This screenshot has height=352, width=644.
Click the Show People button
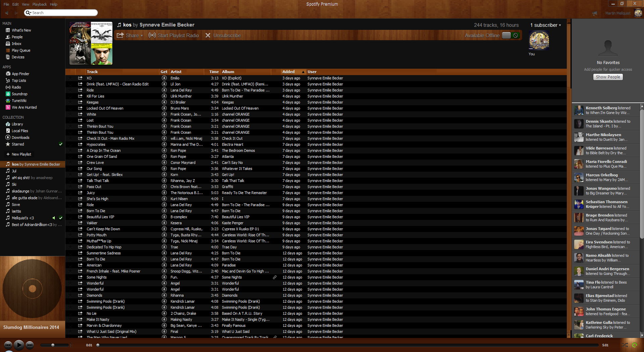coord(608,77)
